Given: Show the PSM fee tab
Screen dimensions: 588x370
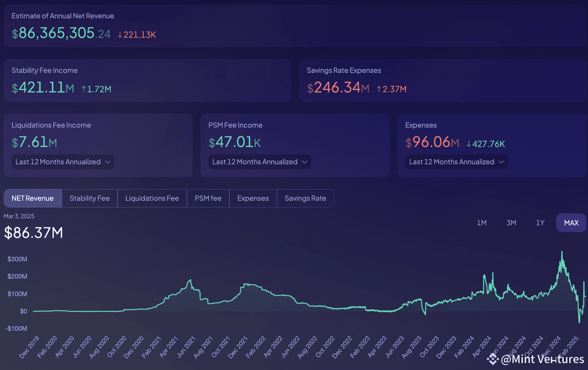Looking at the screenshot, I should [208, 198].
